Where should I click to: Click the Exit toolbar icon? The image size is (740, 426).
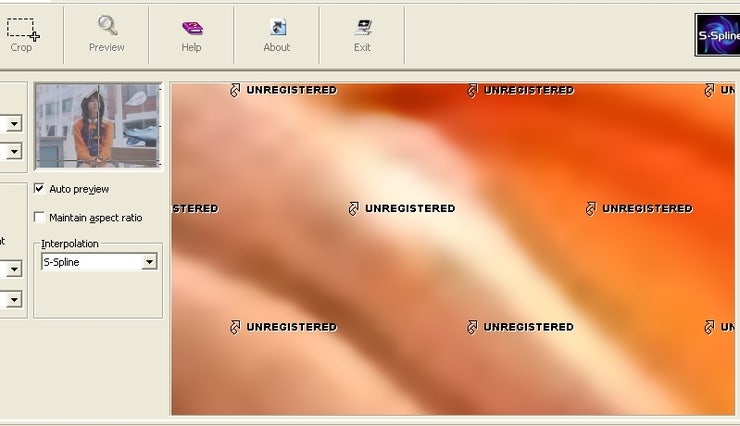(362, 33)
